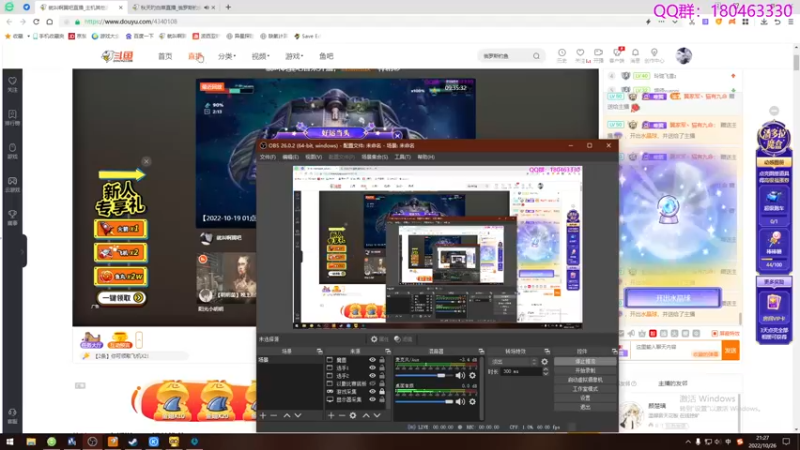Expand the 游戏 dropdown in Douyu nav
The width and height of the screenshot is (800, 450).
[294, 56]
